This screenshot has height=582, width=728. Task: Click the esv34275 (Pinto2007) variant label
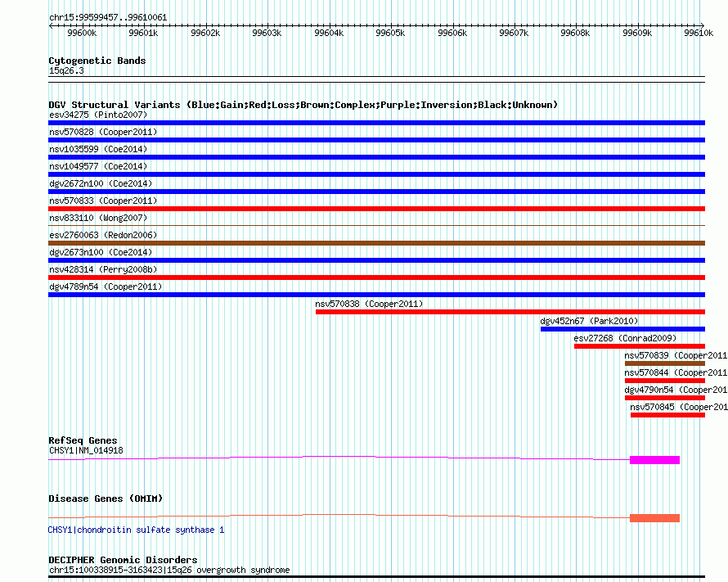tap(97, 115)
